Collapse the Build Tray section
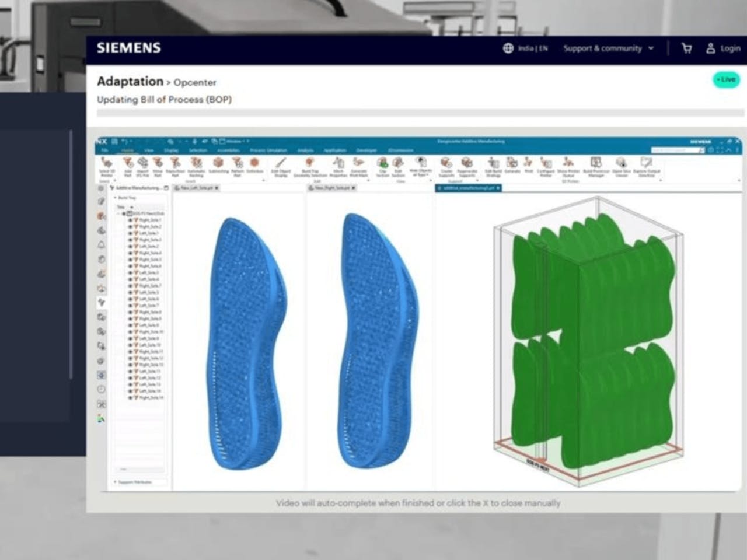 [x=114, y=198]
